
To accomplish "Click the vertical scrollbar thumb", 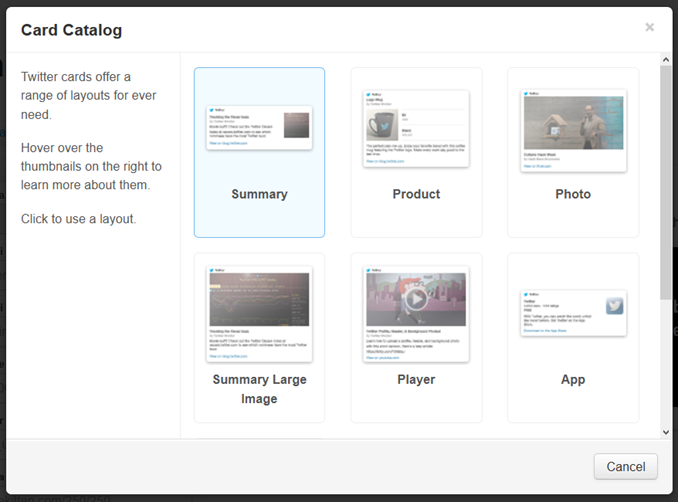I will pos(666,180).
